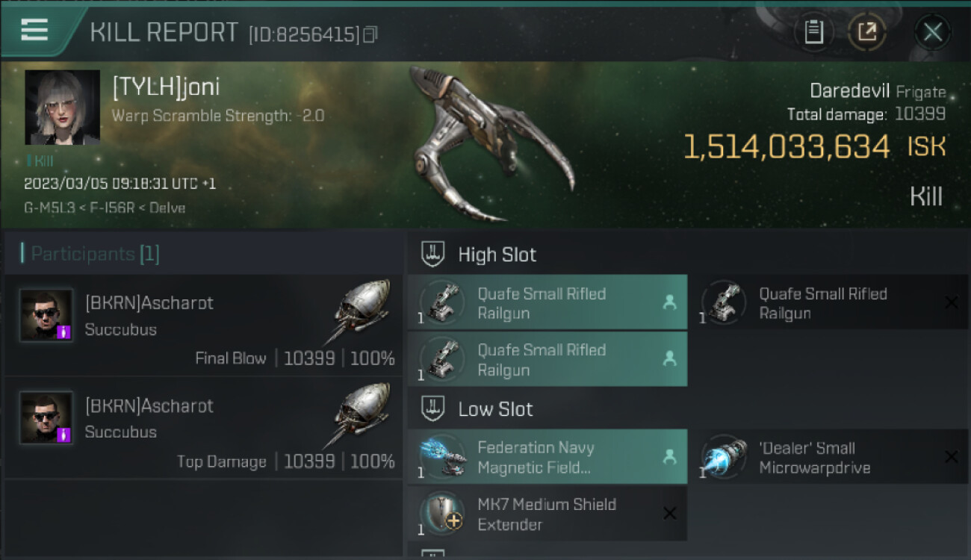The image size is (971, 560).
Task: Close the kill report window
Action: point(932,32)
